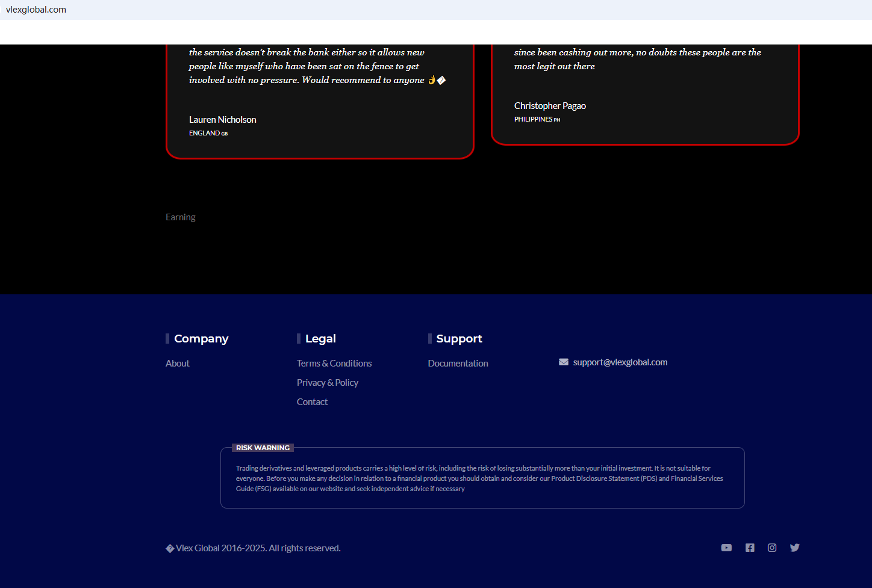Viewport: 872px width, 588px height.
Task: Click Christopher Pagao's testimonial quote text
Action: 638,59
